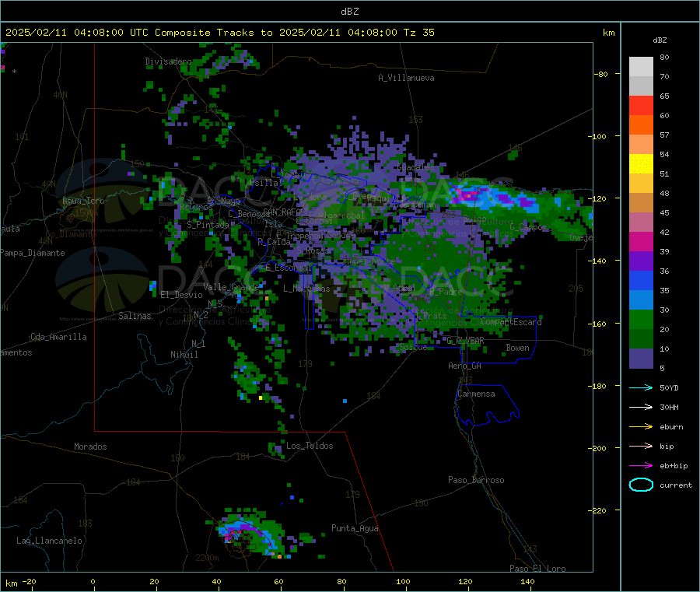The height and width of the screenshot is (592, 700).
Task: Click the 'Nihuil' map label
Action: tap(184, 355)
